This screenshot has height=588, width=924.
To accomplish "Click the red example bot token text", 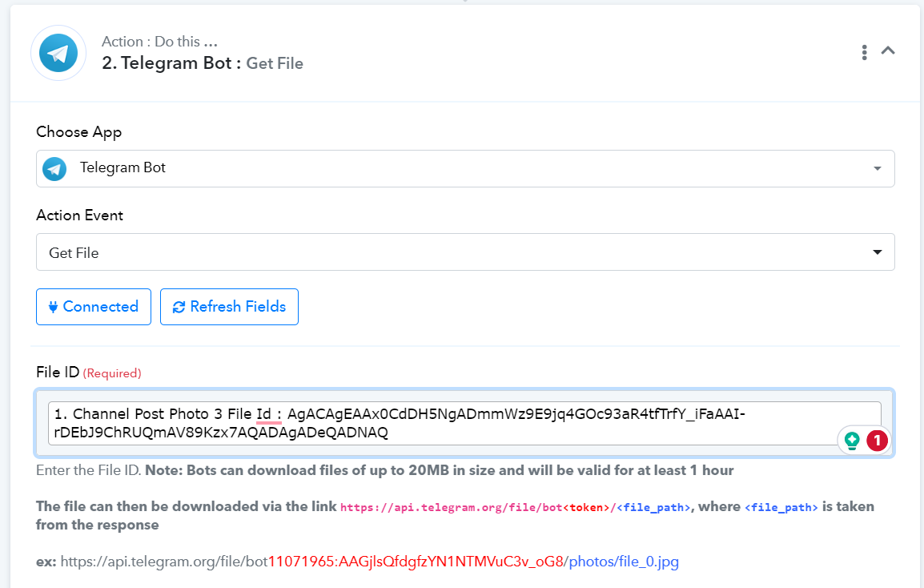I will (416, 562).
